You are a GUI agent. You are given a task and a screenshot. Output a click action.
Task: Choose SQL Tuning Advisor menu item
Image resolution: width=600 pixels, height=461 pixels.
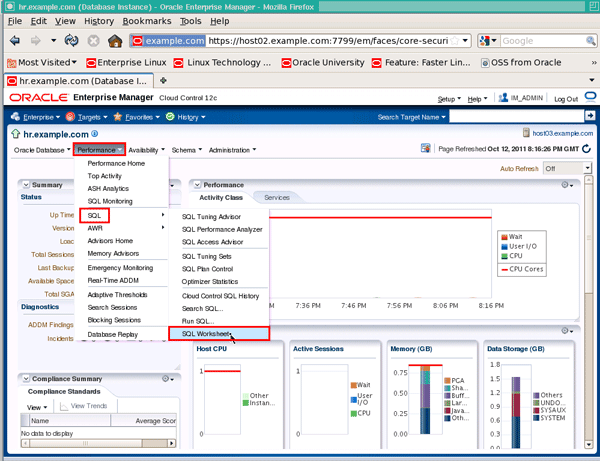[x=211, y=215]
